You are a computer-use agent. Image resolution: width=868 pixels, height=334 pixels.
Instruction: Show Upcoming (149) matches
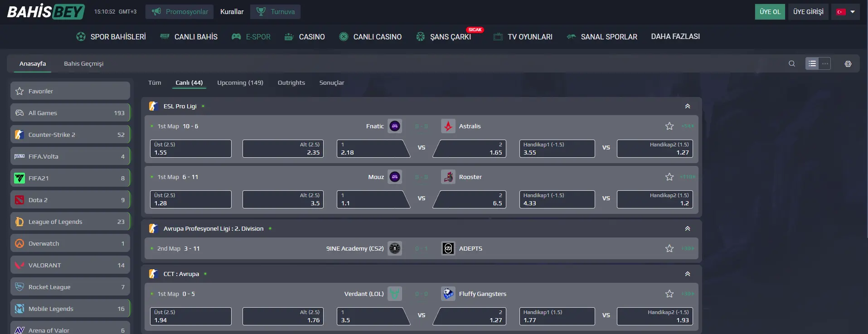(240, 82)
